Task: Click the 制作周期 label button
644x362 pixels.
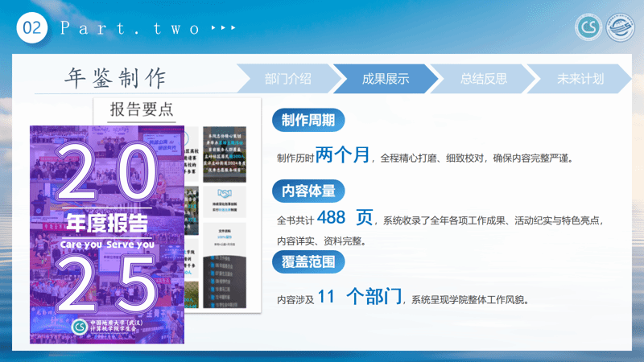Action: pyautogui.click(x=309, y=121)
